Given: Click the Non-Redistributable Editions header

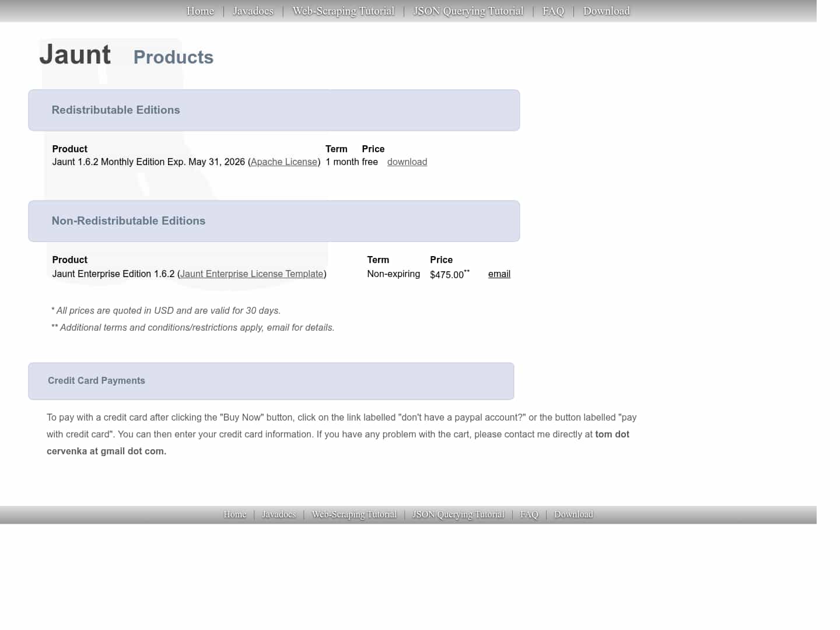Looking at the screenshot, I should (128, 220).
